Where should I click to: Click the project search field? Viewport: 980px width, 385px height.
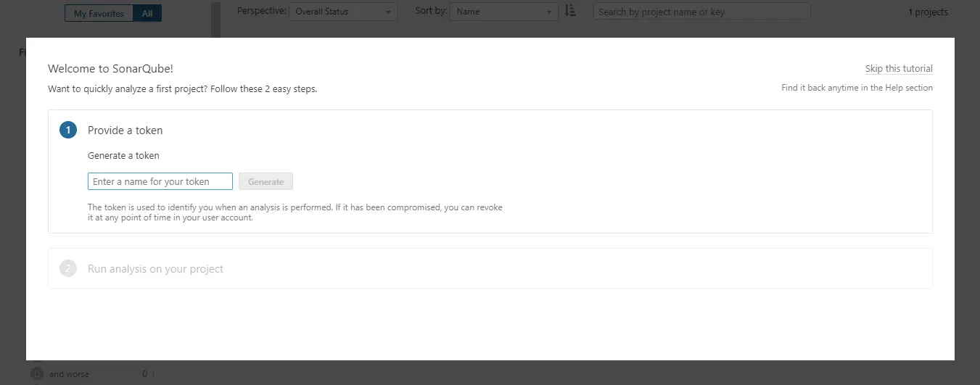click(x=701, y=12)
